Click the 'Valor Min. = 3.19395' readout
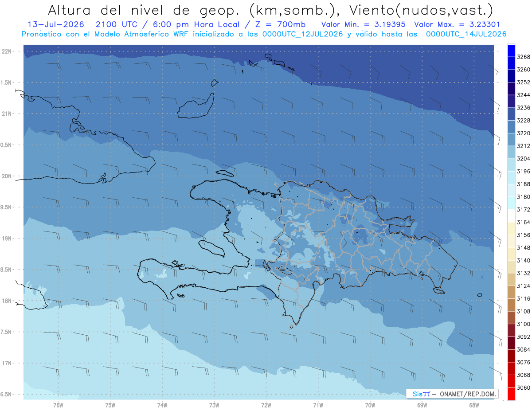The width and height of the screenshot is (532, 411). pyautogui.click(x=364, y=24)
